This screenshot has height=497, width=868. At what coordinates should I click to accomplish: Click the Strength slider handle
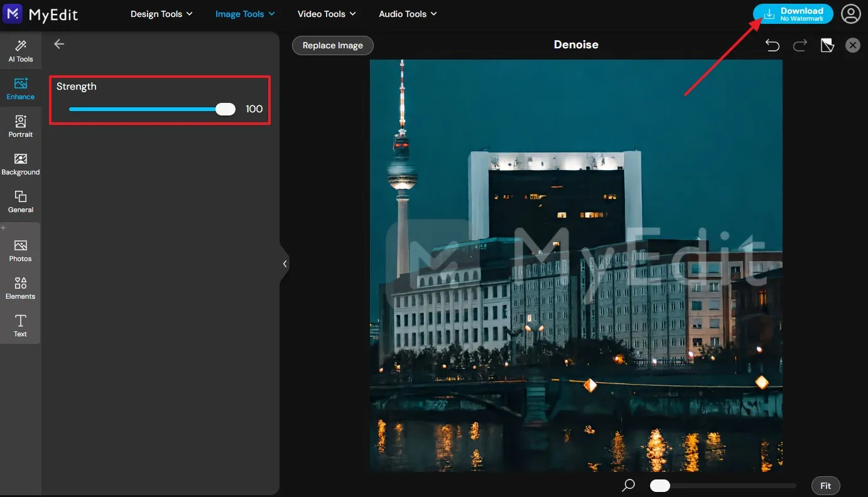tap(225, 109)
